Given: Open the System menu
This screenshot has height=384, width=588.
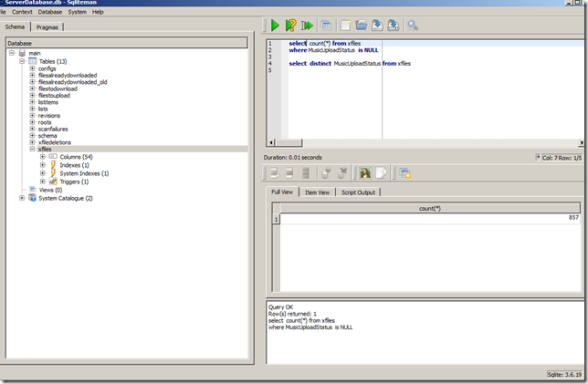Looking at the screenshot, I should 78,12.
